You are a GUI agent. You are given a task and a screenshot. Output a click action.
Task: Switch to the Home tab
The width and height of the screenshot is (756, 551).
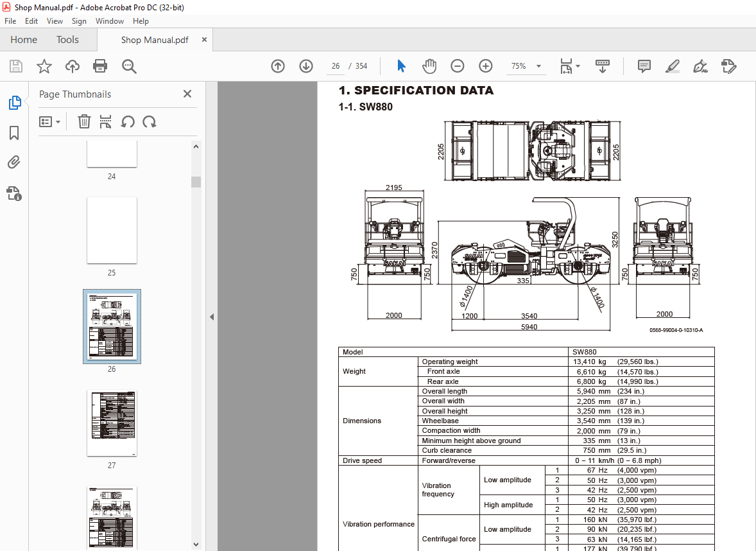pyautogui.click(x=24, y=40)
